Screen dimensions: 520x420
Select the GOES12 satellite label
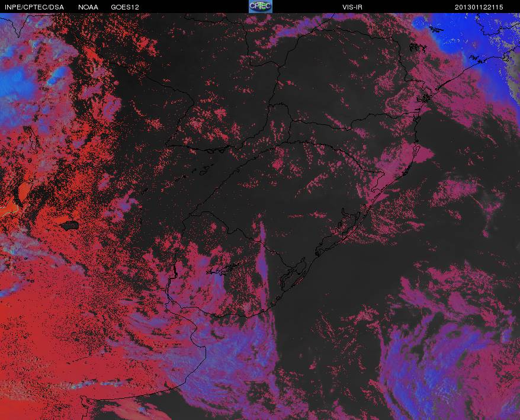(x=125, y=7)
